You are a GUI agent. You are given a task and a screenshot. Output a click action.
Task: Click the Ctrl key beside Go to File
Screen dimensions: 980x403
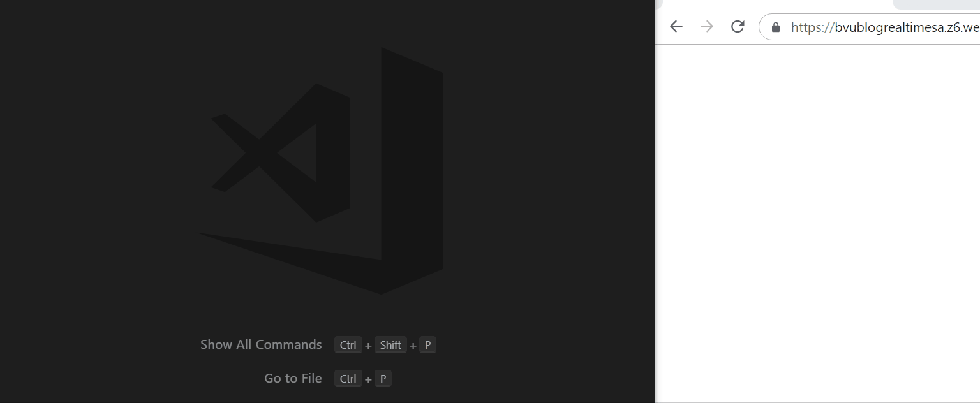click(x=348, y=379)
